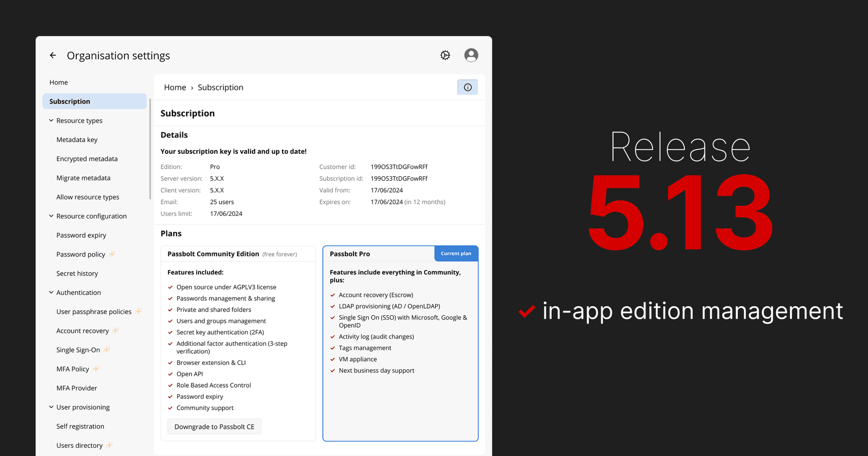Click sparkle icon beside User passphrase policies

point(139,311)
